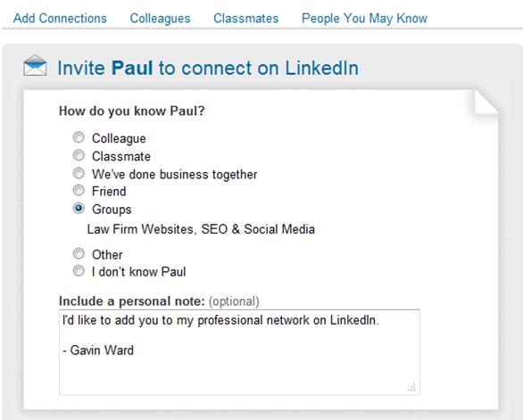The height and width of the screenshot is (420, 523).
Task: Open the Colleagues tab
Action: pyautogui.click(x=160, y=19)
